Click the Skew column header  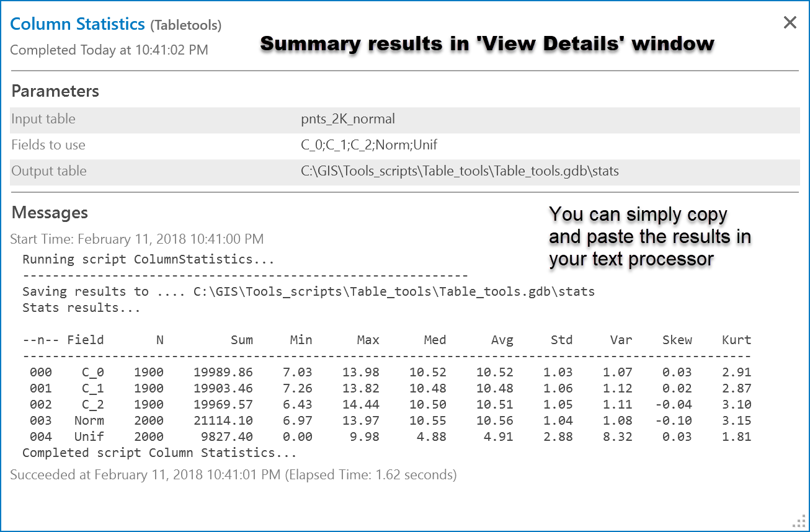(677, 340)
